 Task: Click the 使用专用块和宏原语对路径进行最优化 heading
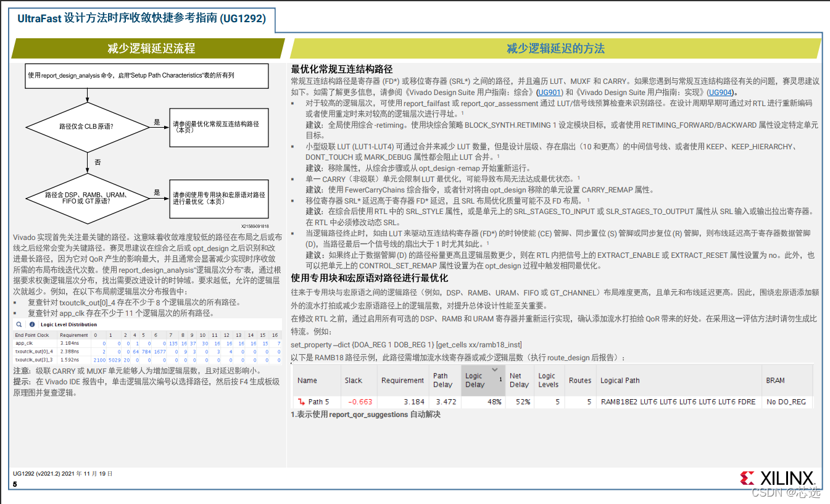(370, 277)
